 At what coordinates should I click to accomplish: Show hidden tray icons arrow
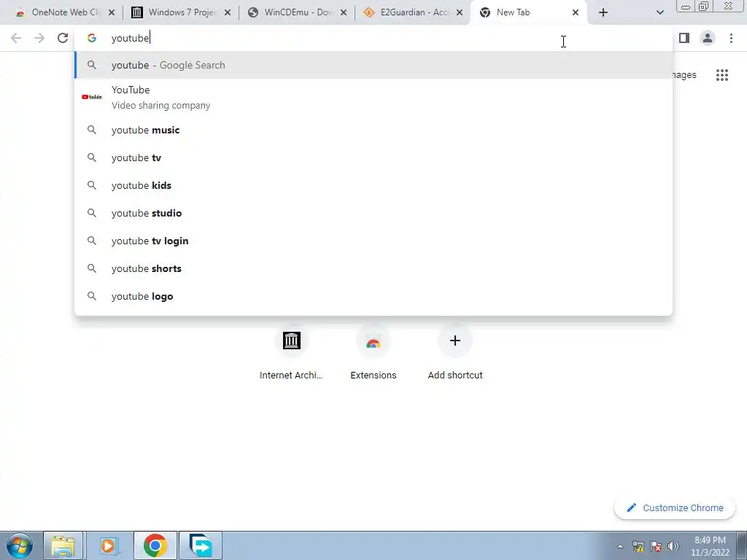pyautogui.click(x=620, y=546)
